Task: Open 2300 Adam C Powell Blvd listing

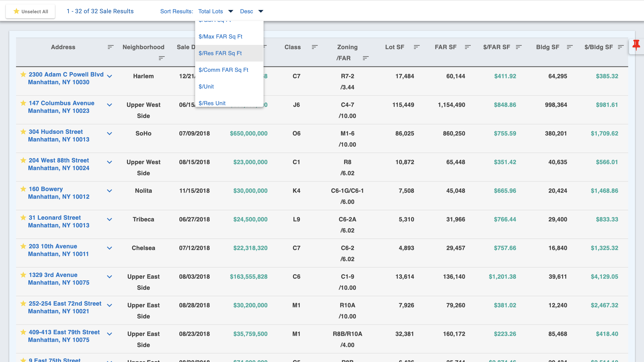Action: point(66,78)
